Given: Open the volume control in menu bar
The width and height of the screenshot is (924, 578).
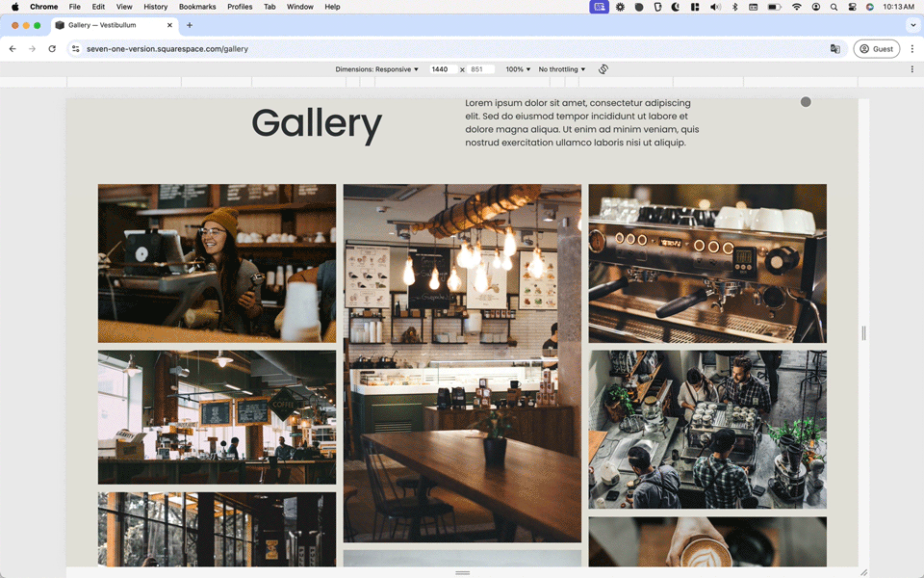Looking at the screenshot, I should coord(715,7).
